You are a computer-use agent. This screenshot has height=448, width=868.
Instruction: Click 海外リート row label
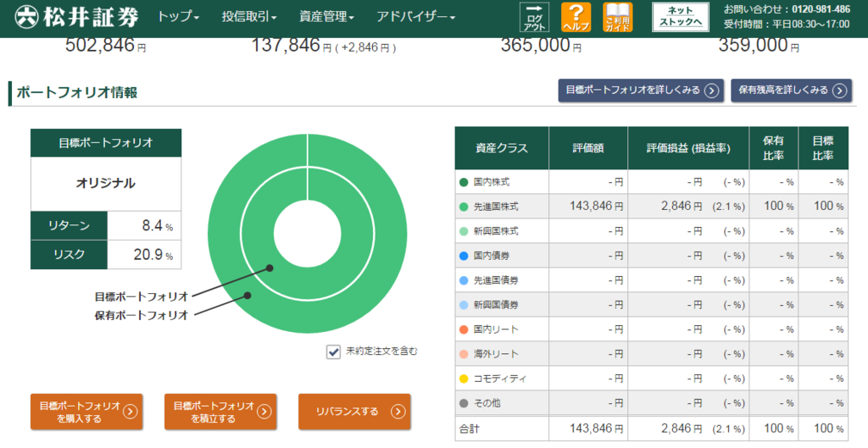click(496, 354)
